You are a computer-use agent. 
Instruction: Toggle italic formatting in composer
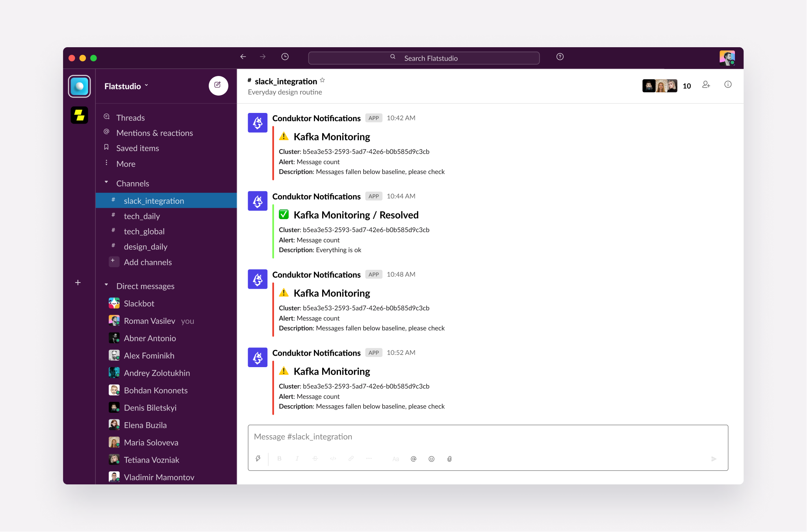pyautogui.click(x=297, y=458)
